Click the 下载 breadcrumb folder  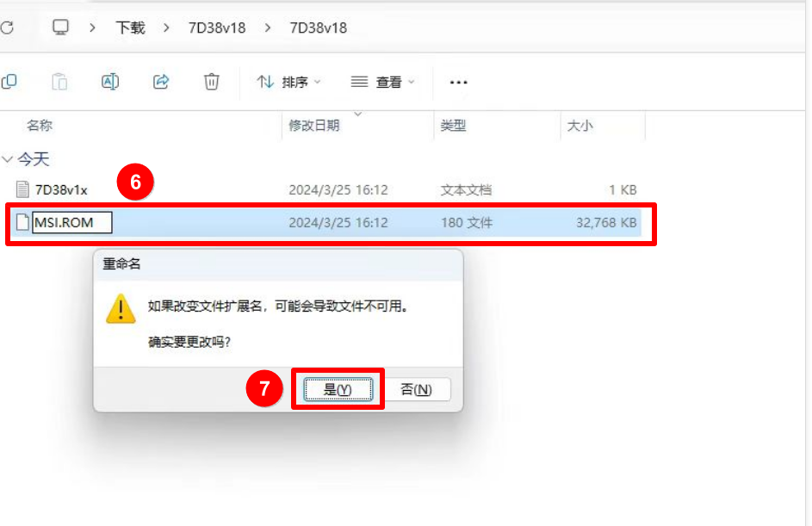(x=130, y=28)
